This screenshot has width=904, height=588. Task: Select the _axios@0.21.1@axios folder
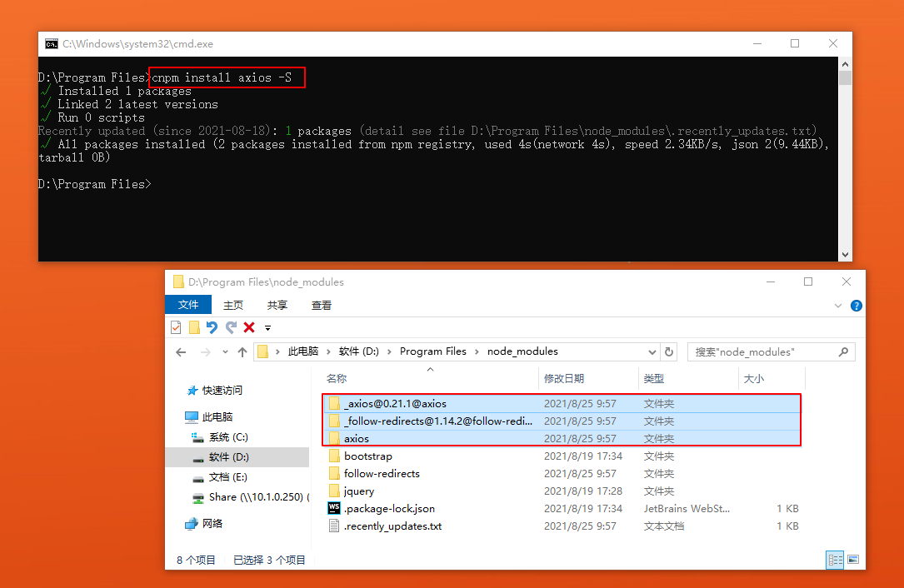(x=562, y=404)
